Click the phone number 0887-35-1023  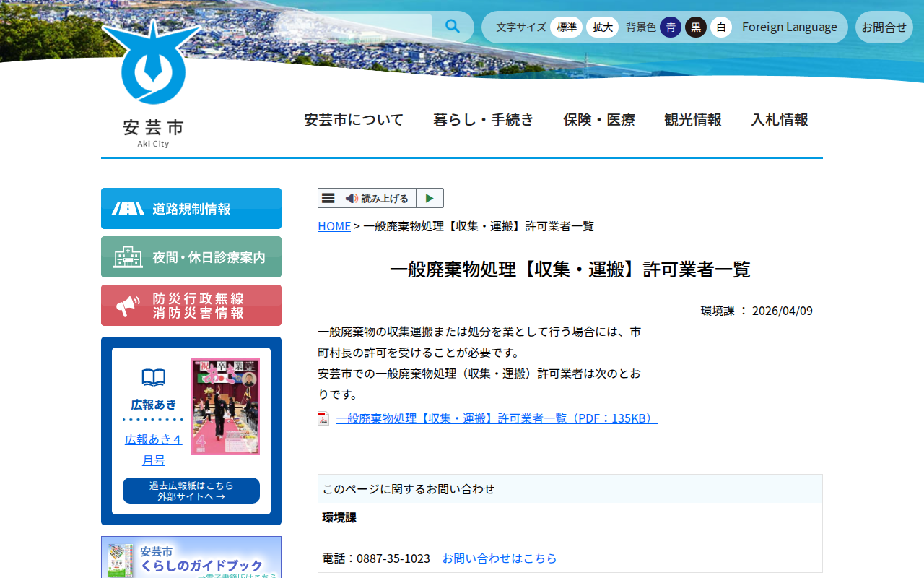coord(393,558)
